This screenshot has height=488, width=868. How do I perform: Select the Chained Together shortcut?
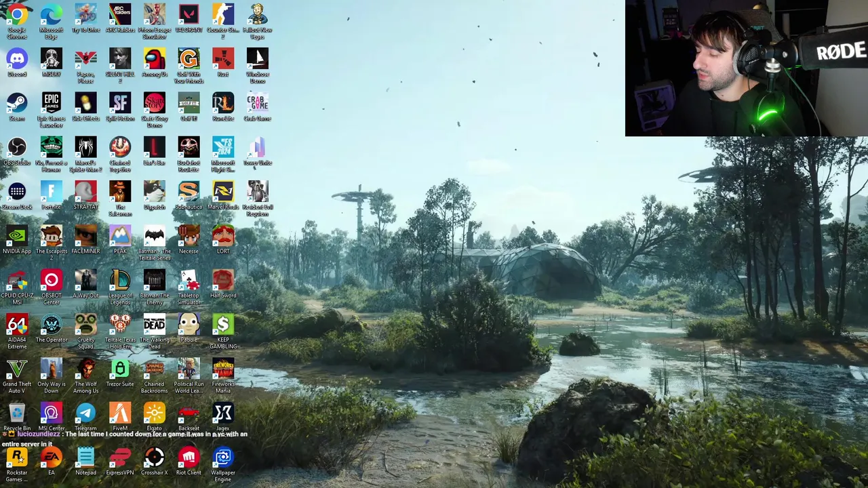[x=120, y=147]
